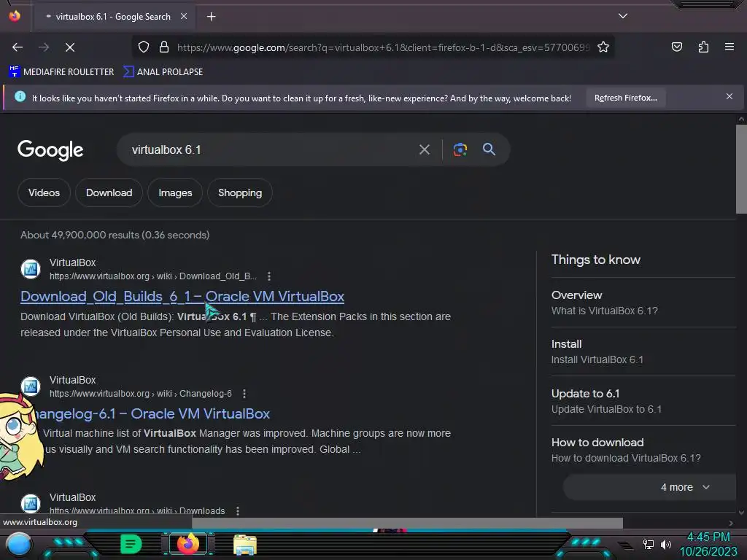
Task: Open File Explorer from the taskbar
Action: coord(245,545)
